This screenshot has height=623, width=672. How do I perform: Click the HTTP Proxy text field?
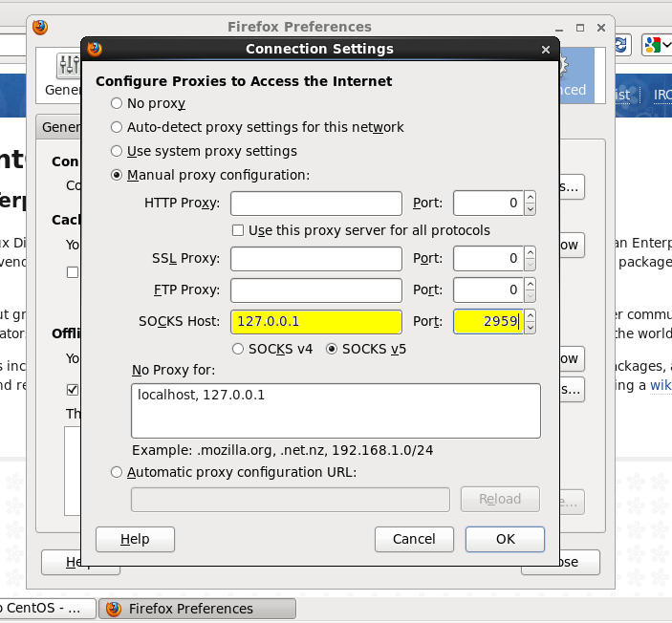click(316, 204)
